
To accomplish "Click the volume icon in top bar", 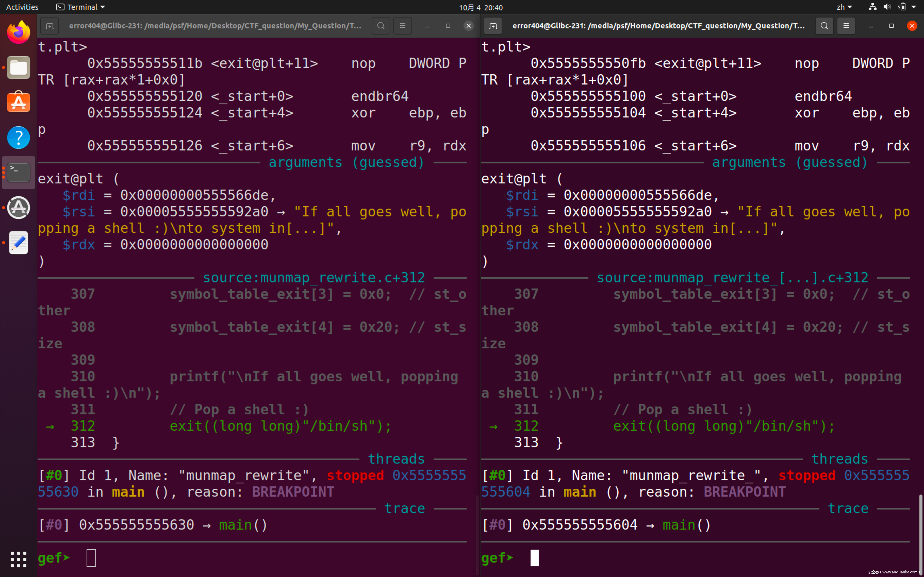I will coord(887,7).
